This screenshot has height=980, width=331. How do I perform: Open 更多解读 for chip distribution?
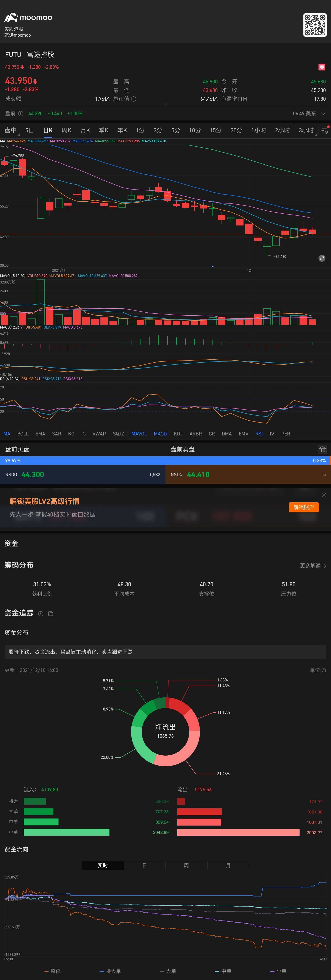313,566
